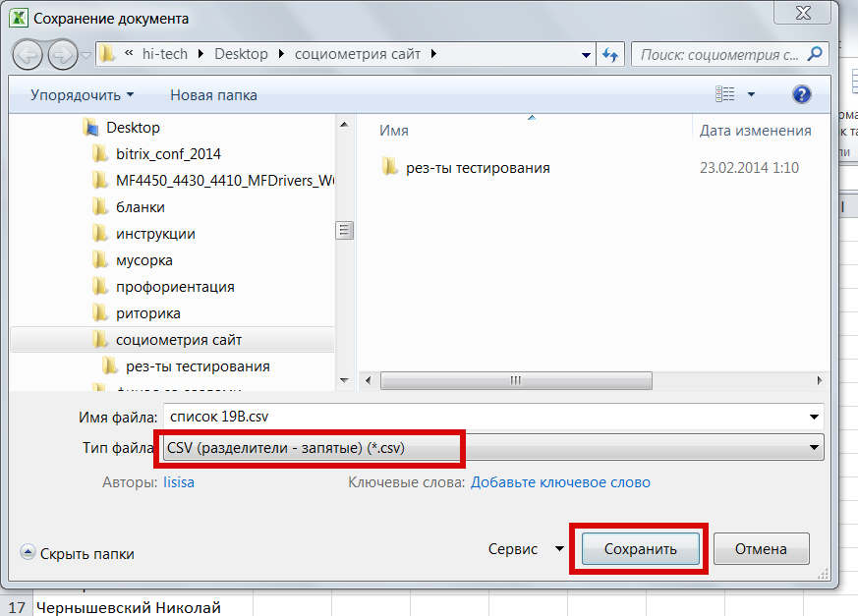Click the Отмена button

[x=762, y=549]
